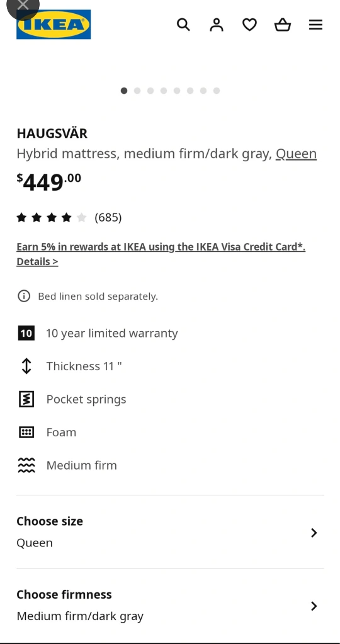
Task: Click the Medium firm wave icon
Action: pyautogui.click(x=26, y=465)
